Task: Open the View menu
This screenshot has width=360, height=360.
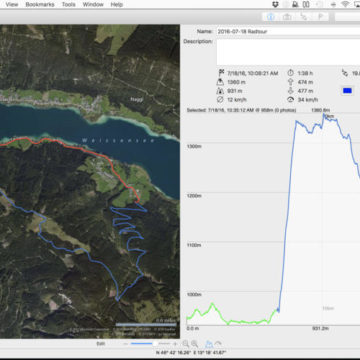Action: (12, 4)
